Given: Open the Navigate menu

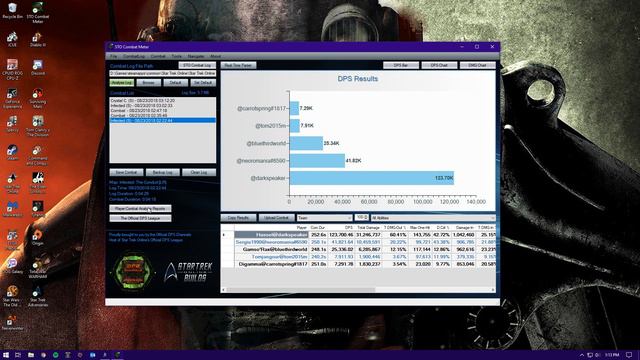Looking at the screenshot, I should tap(196, 56).
